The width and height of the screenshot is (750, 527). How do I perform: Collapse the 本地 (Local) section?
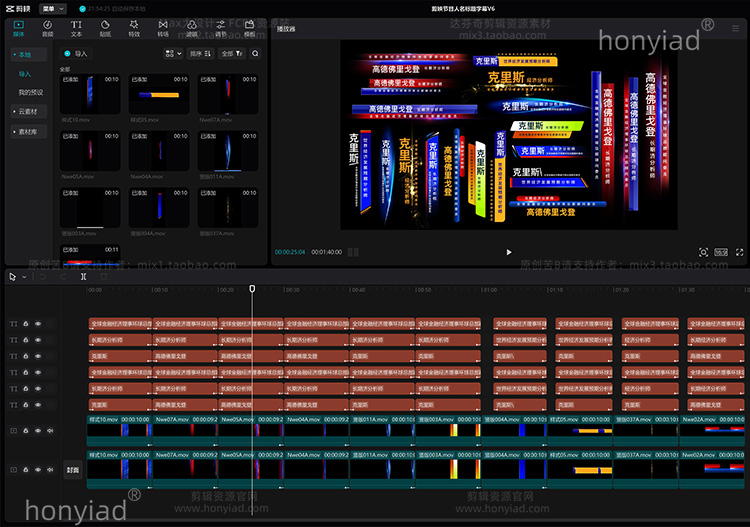tap(29, 55)
